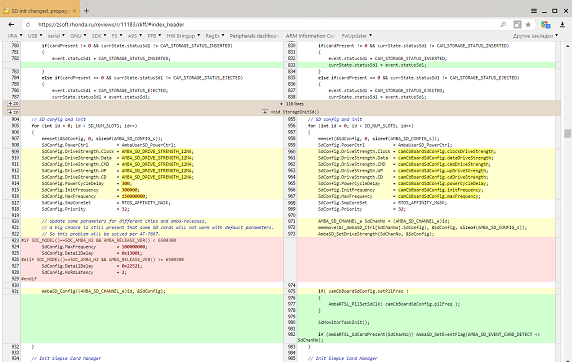Click right line number 833 added line

tap(292, 65)
